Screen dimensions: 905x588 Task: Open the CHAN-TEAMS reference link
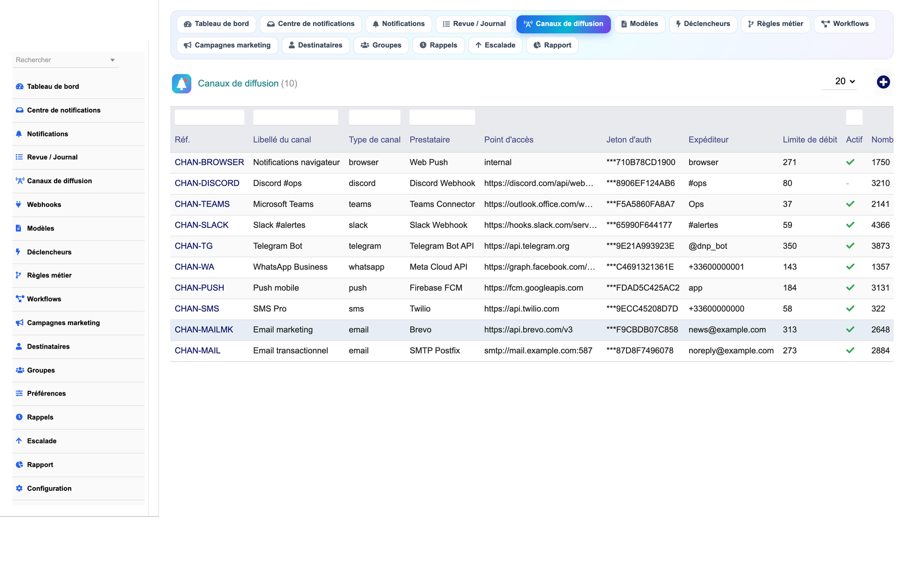(202, 204)
